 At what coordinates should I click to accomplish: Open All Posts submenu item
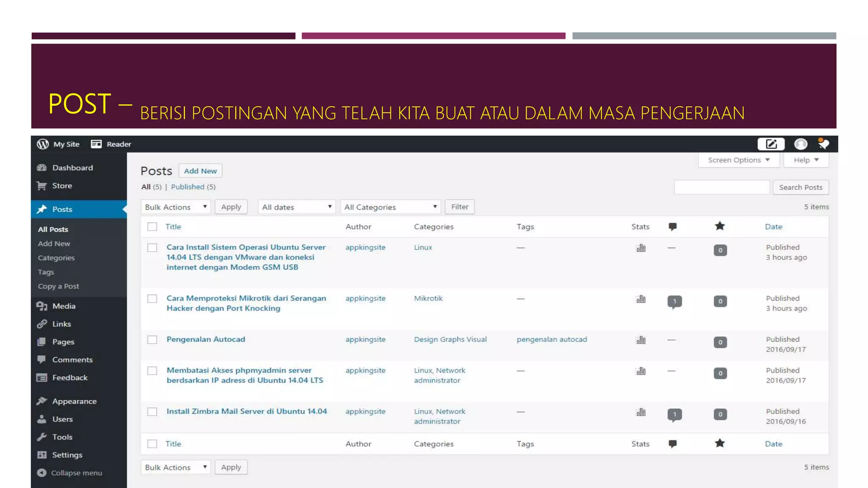pyautogui.click(x=53, y=229)
